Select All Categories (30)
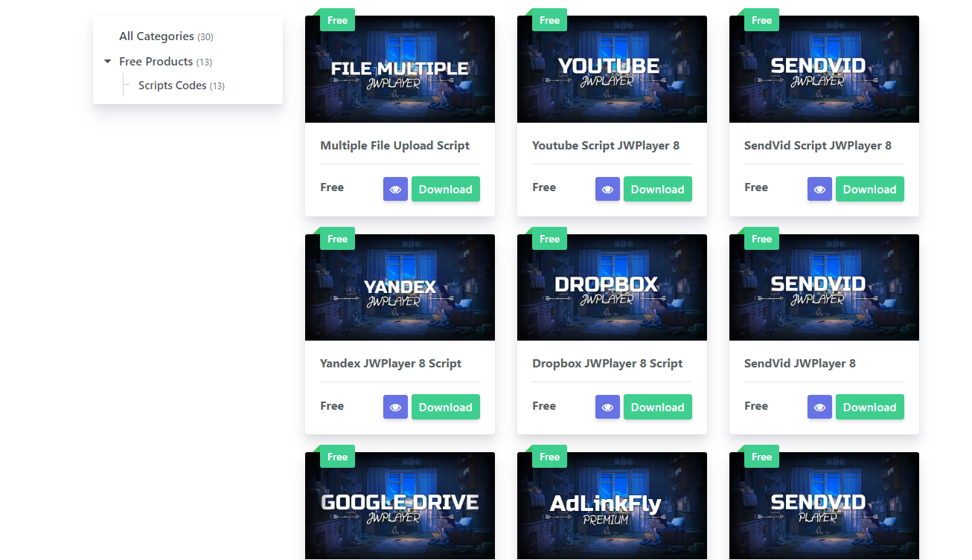This screenshot has width=972, height=560. coord(166,36)
